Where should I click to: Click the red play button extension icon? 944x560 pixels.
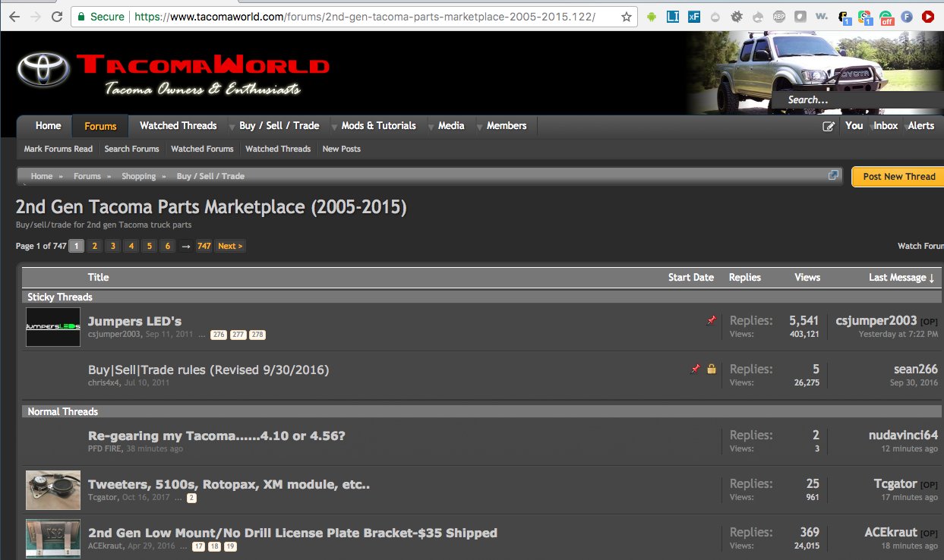point(928,16)
